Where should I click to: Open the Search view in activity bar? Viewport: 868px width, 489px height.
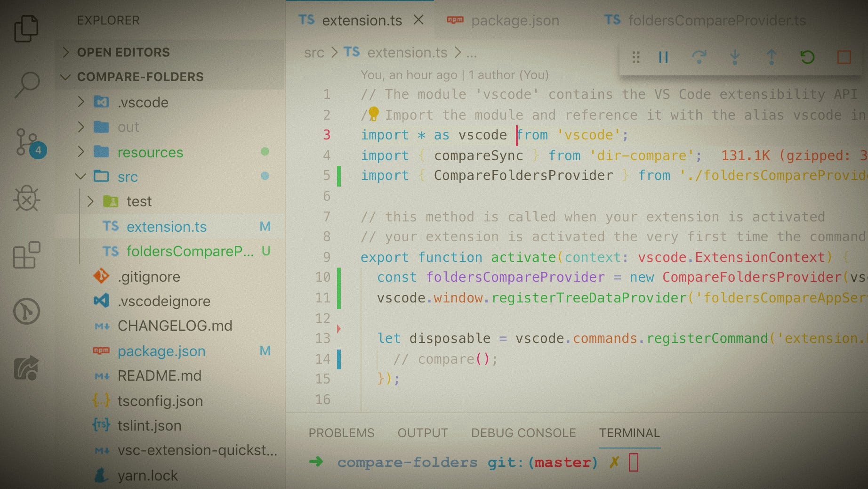click(27, 84)
